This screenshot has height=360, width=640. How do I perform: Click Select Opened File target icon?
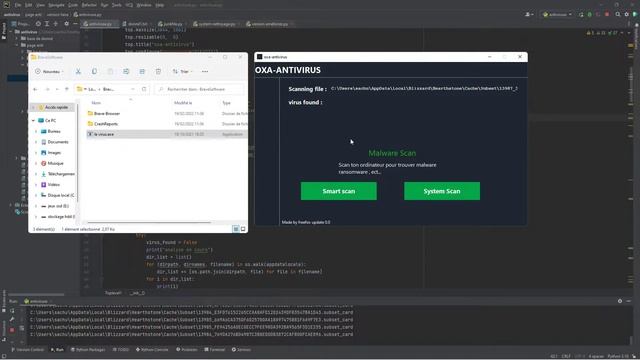(38, 24)
